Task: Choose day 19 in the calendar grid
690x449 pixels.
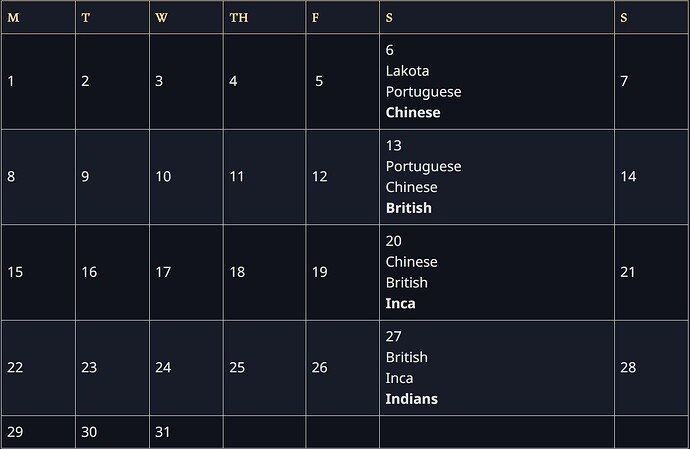Action: coord(319,272)
